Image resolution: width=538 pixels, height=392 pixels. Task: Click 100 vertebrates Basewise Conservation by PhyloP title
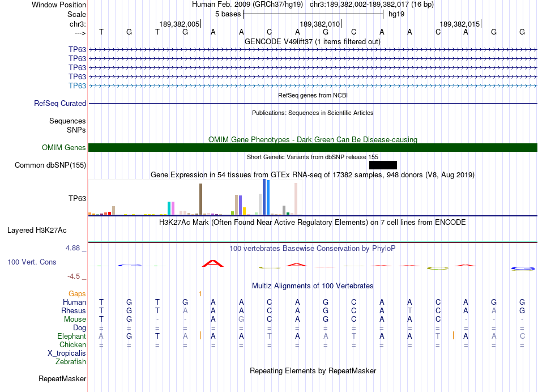(312, 248)
